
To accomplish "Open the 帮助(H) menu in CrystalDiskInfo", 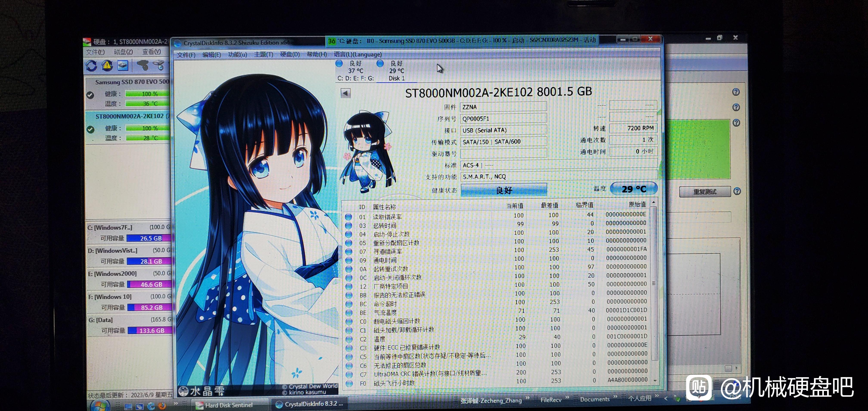I will pos(317,54).
